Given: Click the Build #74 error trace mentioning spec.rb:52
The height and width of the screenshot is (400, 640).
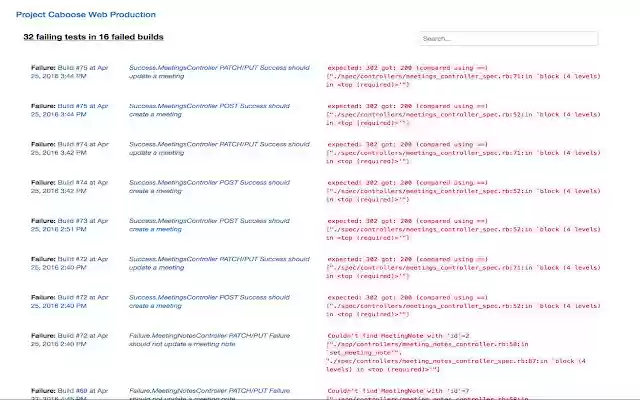Looking at the screenshot, I should pyautogui.click(x=463, y=191).
